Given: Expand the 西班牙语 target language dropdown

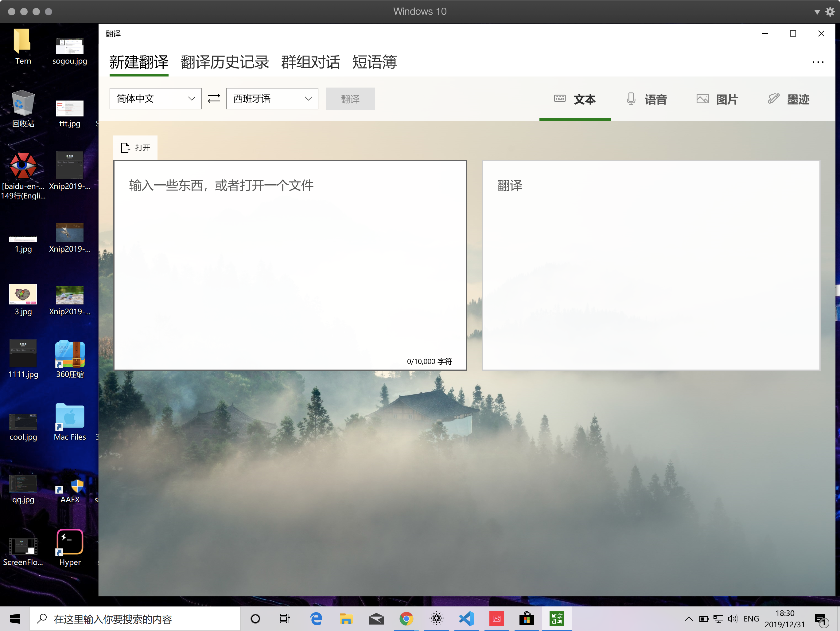Looking at the screenshot, I should click(272, 99).
